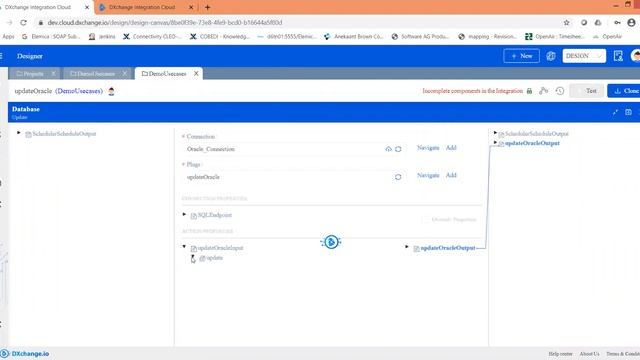Open the document-user icon in header

pos(618,56)
